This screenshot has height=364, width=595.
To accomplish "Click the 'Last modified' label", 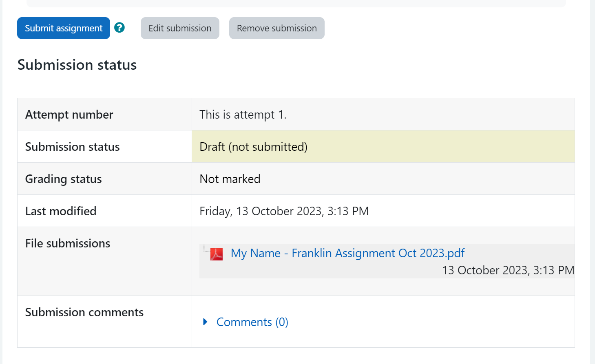I will coord(61,211).
